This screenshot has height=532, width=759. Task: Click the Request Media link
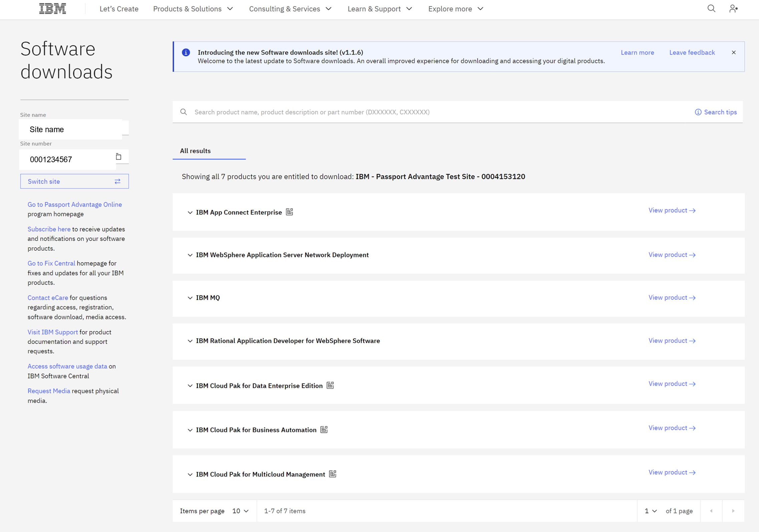(49, 391)
